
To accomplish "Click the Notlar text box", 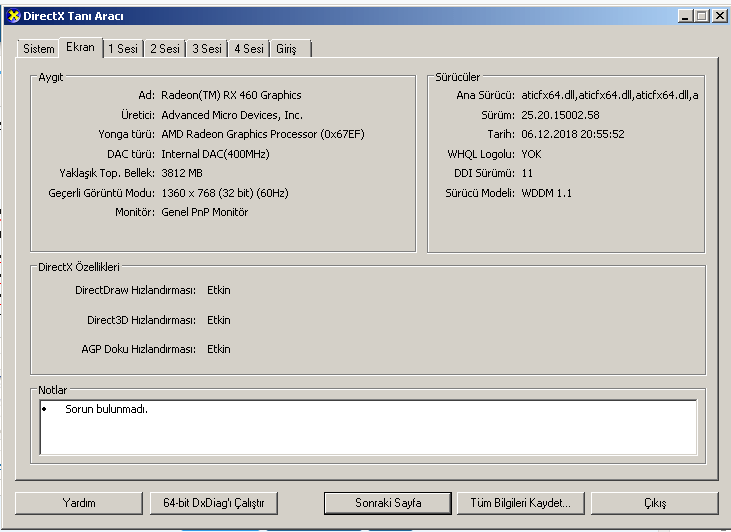I will tap(368, 427).
